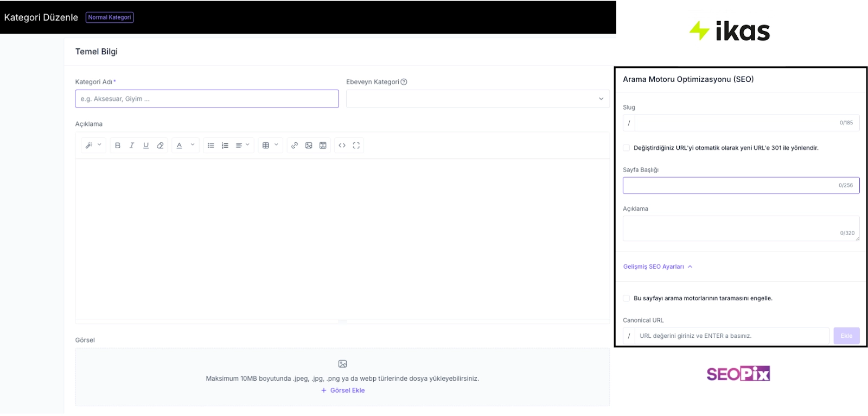
Task: Apply italic formatting in the editor
Action: point(132,146)
